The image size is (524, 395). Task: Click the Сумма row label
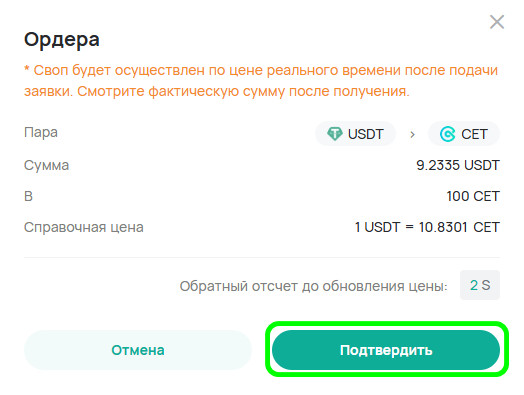pos(46,165)
